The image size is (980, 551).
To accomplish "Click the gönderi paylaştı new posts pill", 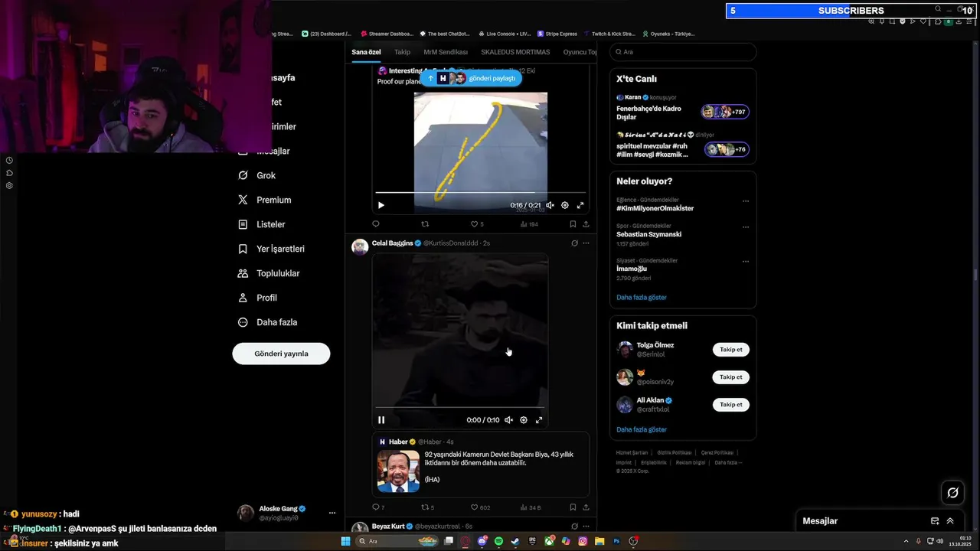I will (471, 78).
